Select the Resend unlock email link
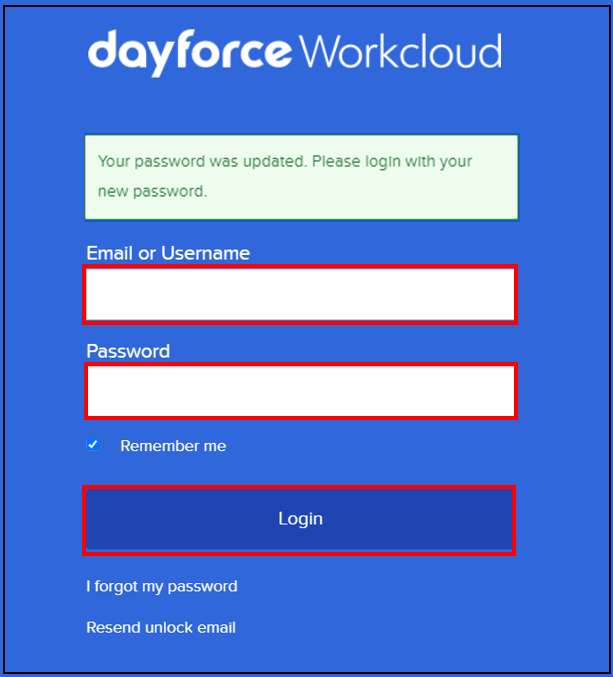Viewport: 613px width, 677px height. (161, 628)
